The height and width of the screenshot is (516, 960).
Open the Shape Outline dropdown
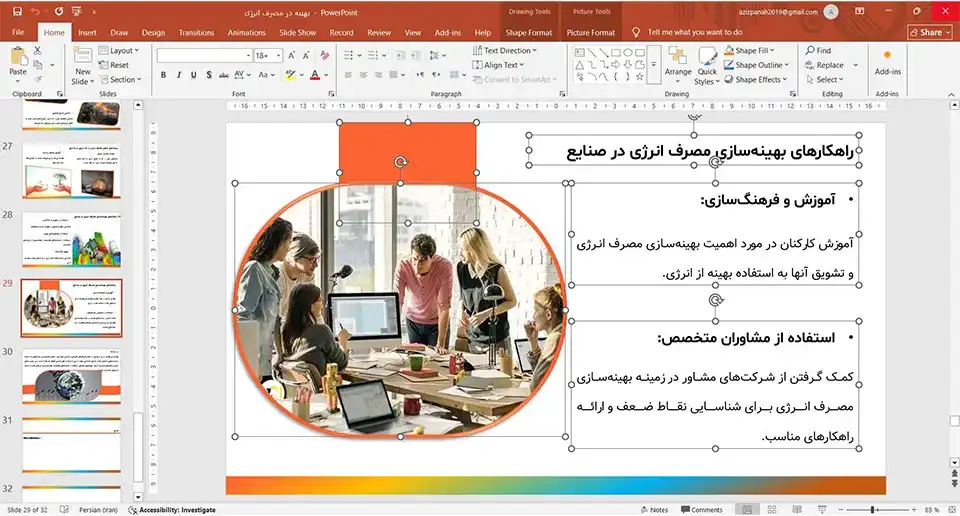pos(757,65)
